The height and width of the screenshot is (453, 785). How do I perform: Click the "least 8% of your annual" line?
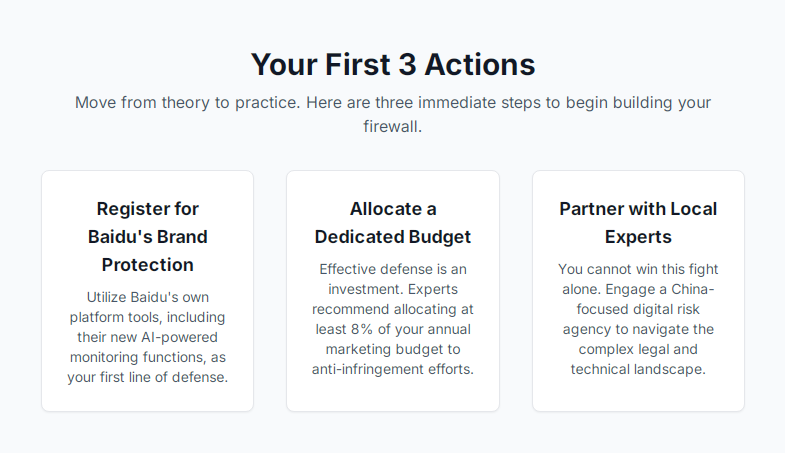tap(393, 329)
